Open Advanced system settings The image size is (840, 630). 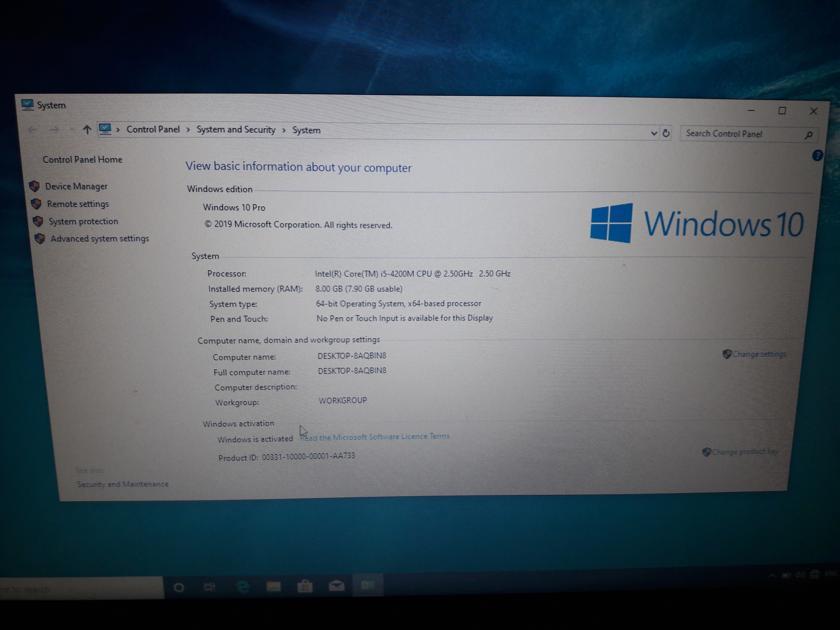click(100, 238)
